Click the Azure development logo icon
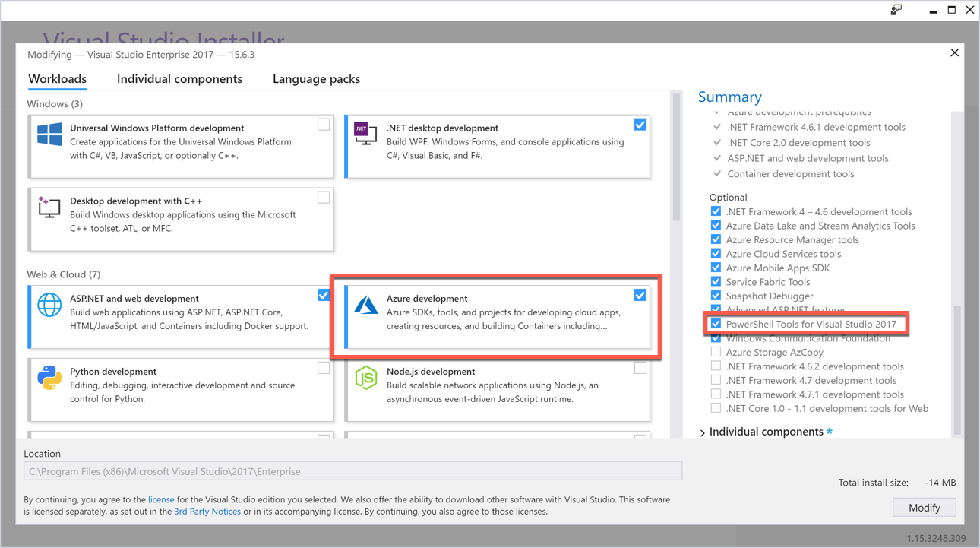The image size is (980, 548). pos(366,305)
